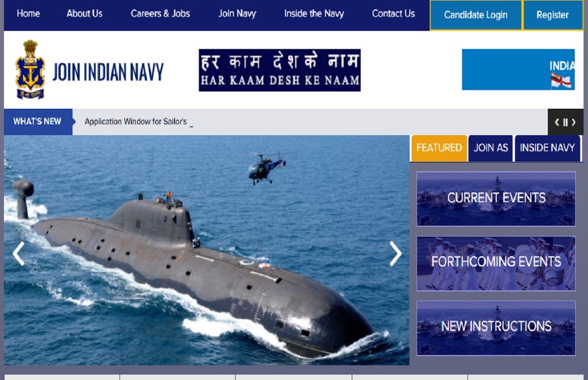This screenshot has width=588, height=380.
Task: Open the Forthcoming Events tile
Action: point(496,263)
